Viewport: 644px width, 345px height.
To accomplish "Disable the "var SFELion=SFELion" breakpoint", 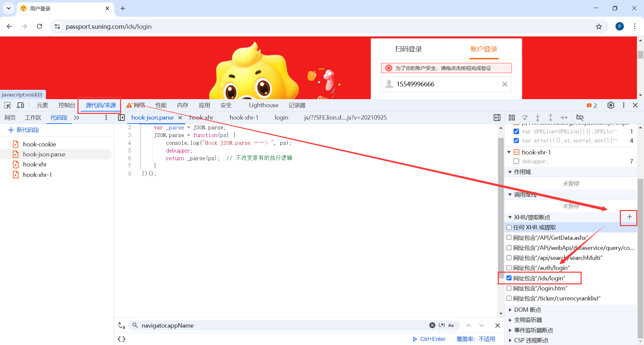I will click(x=516, y=131).
